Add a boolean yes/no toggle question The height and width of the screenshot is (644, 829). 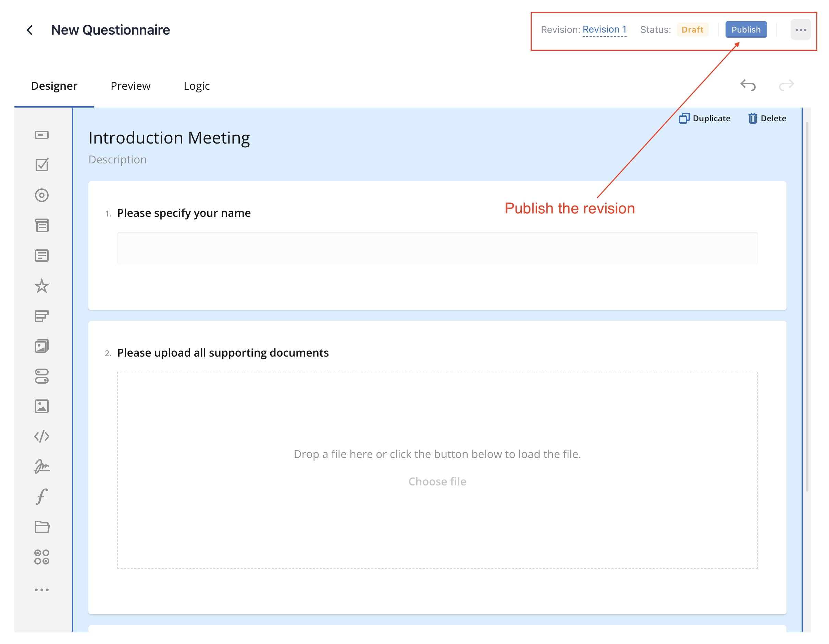pos(42,376)
